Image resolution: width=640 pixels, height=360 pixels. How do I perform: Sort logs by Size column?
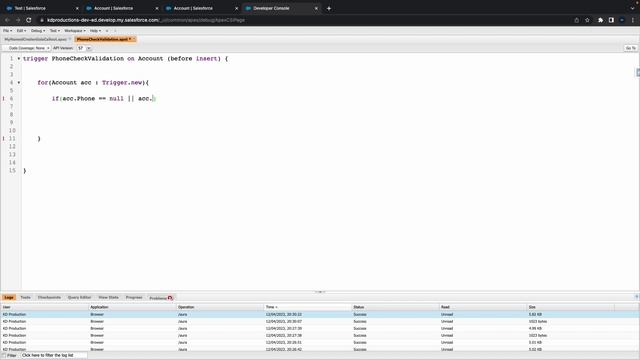pyautogui.click(x=570, y=307)
